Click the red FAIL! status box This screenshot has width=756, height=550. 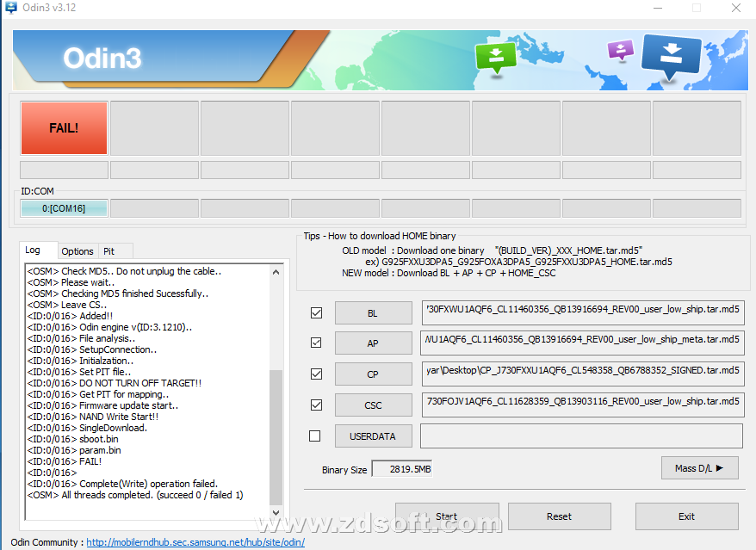point(64,127)
